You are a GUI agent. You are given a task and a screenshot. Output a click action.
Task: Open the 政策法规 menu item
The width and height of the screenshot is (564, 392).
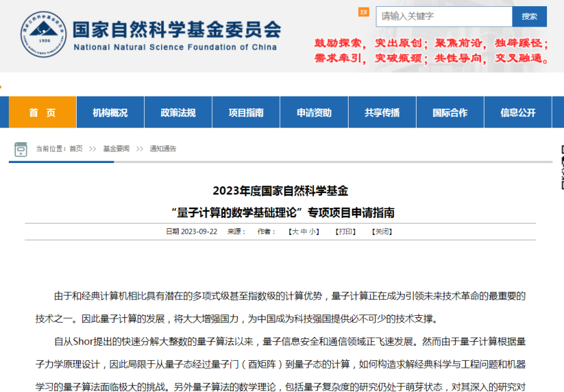tap(178, 113)
